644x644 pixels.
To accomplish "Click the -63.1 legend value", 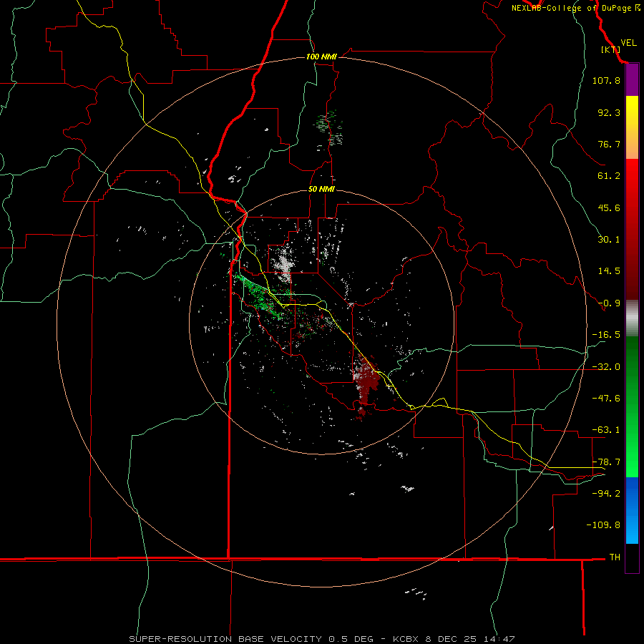I will [606, 430].
